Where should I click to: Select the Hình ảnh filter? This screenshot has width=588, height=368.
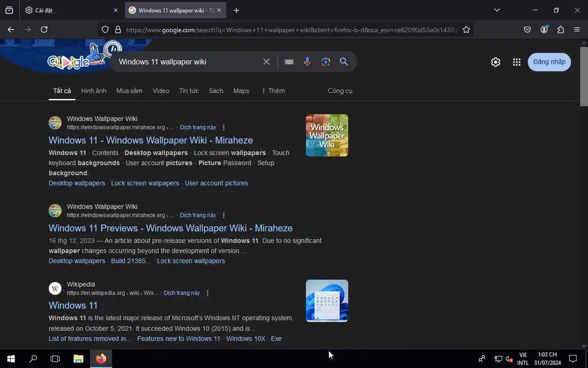pyautogui.click(x=94, y=91)
